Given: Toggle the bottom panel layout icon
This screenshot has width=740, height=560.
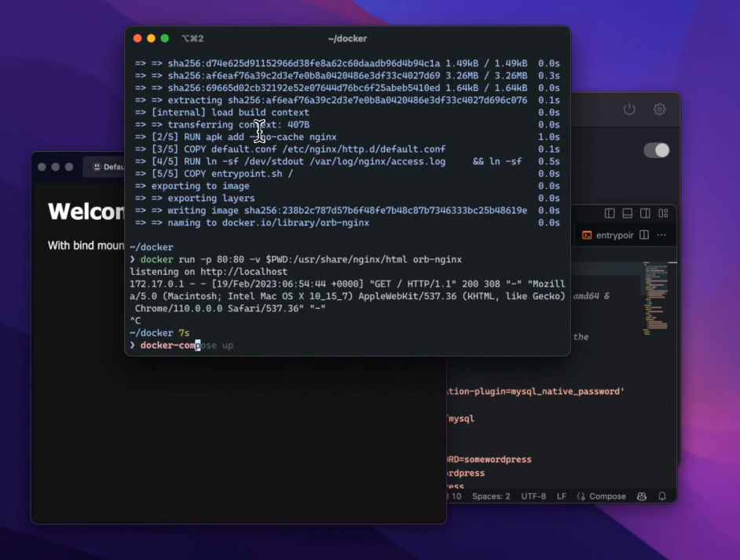Looking at the screenshot, I should click(627, 213).
